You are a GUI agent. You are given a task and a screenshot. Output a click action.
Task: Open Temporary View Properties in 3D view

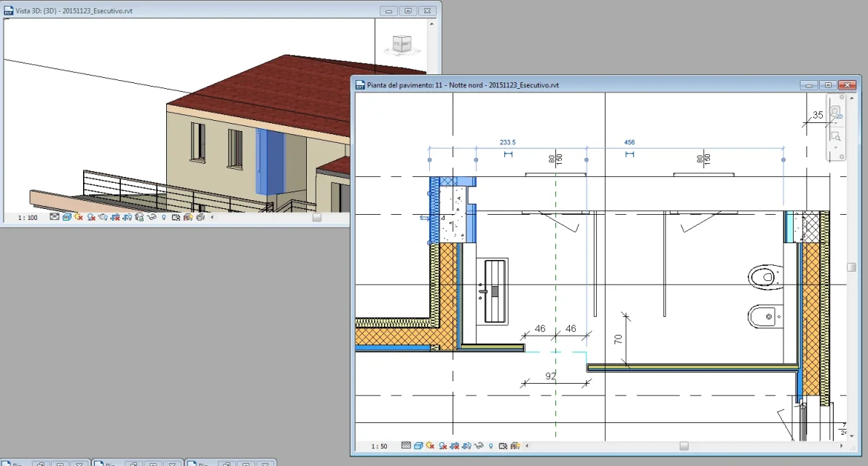pyautogui.click(x=176, y=217)
